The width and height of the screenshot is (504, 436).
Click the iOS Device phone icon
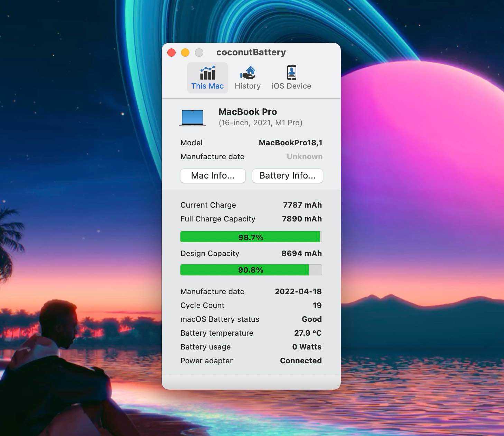[x=291, y=72]
